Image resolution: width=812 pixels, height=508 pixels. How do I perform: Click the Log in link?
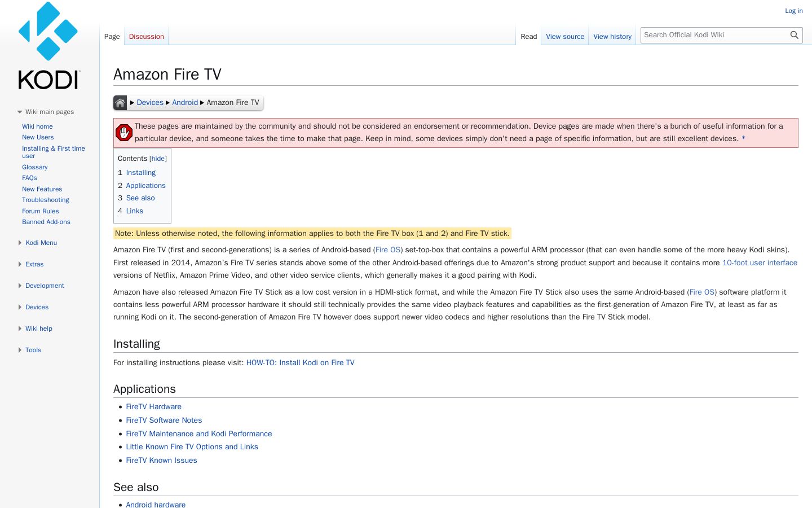794,11
